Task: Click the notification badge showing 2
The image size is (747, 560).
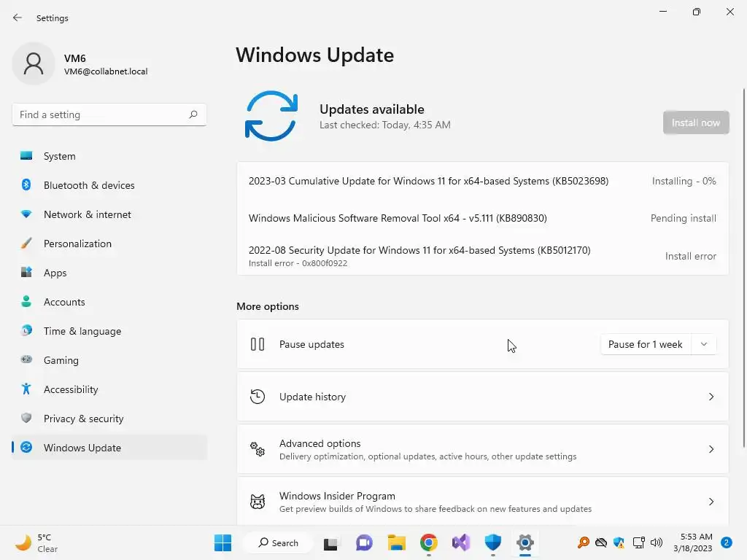Action: click(x=727, y=542)
